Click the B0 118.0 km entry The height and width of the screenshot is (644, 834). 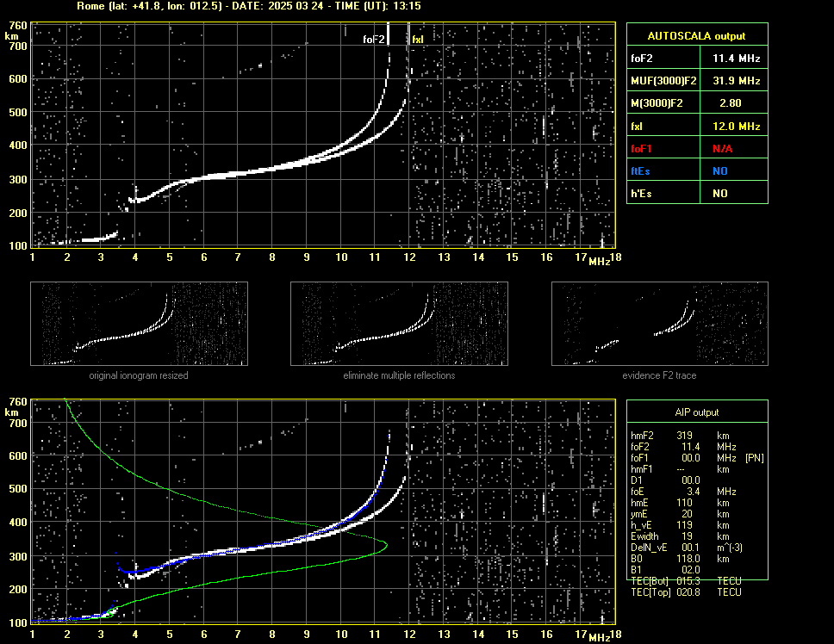tap(679, 559)
